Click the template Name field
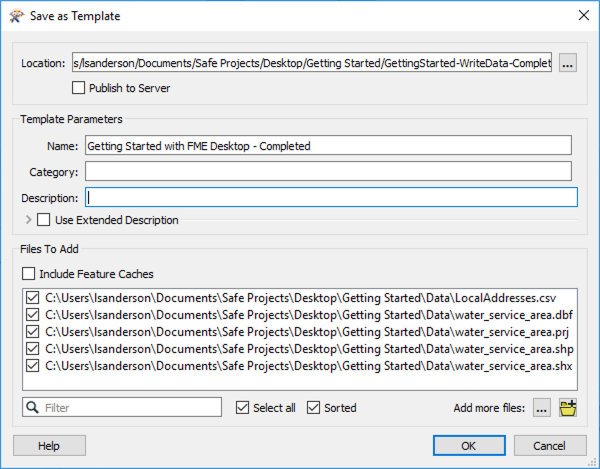Screen dimensions: 600x469 [x=328, y=146]
